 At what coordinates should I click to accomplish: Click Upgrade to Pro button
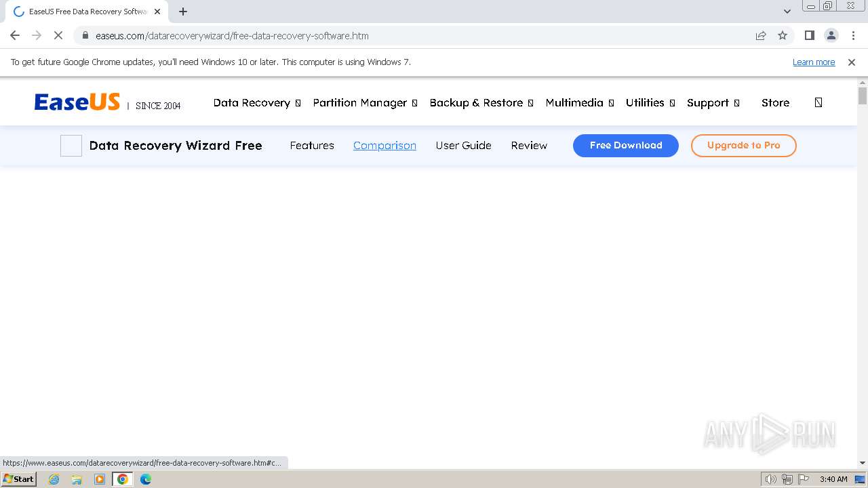(x=744, y=146)
